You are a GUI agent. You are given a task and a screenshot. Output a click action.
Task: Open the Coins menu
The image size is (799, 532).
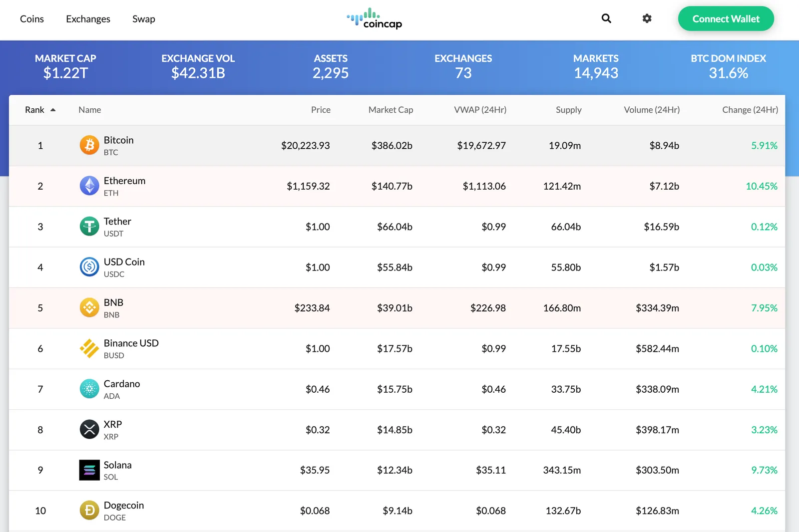pos(32,19)
